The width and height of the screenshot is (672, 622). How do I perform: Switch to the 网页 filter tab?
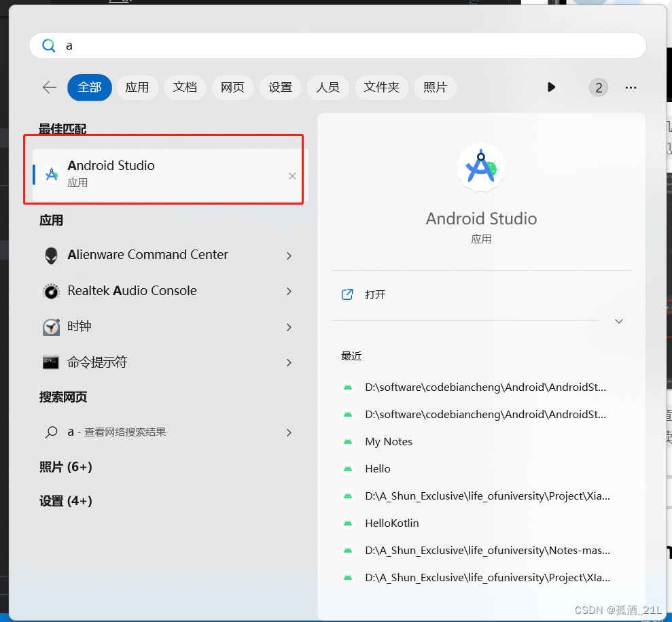pos(232,88)
